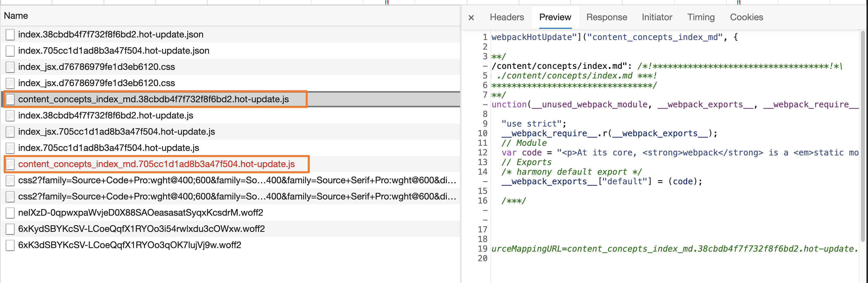Open the Response tab
This screenshot has width=868, height=283.
(606, 17)
